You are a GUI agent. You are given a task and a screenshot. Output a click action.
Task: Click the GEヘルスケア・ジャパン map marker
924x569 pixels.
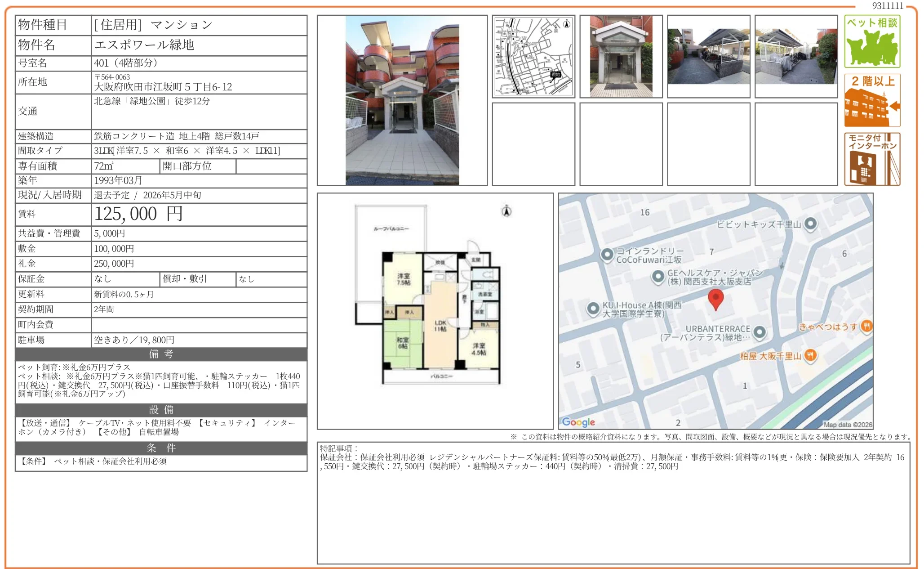[658, 276]
